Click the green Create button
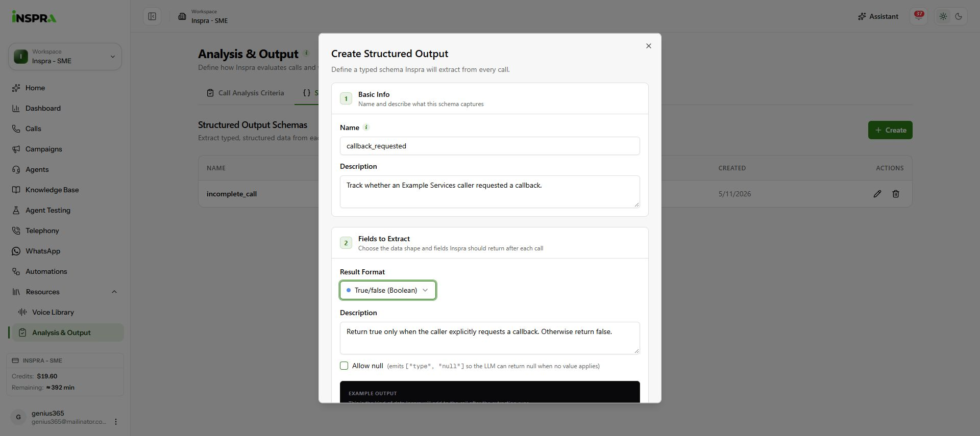 (x=890, y=130)
